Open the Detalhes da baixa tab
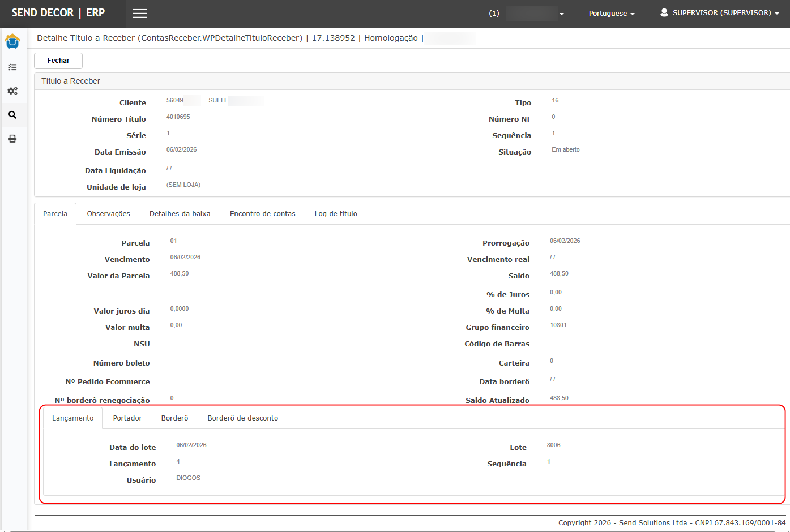 [180, 214]
